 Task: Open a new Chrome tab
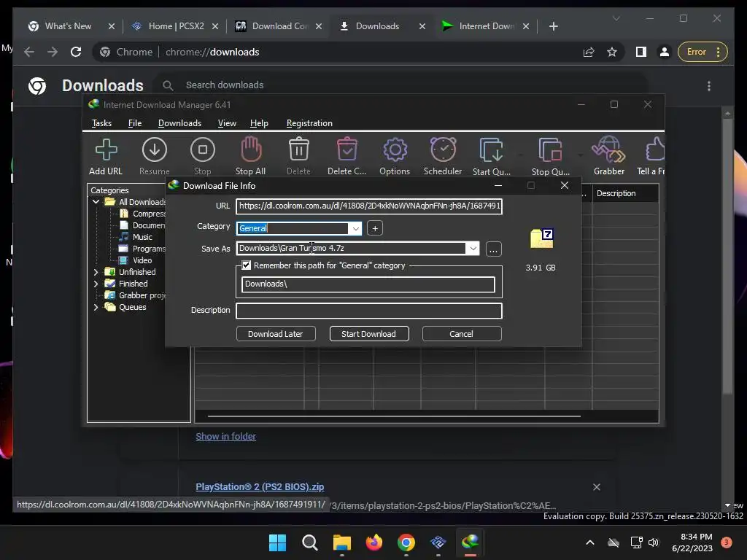pos(553,26)
